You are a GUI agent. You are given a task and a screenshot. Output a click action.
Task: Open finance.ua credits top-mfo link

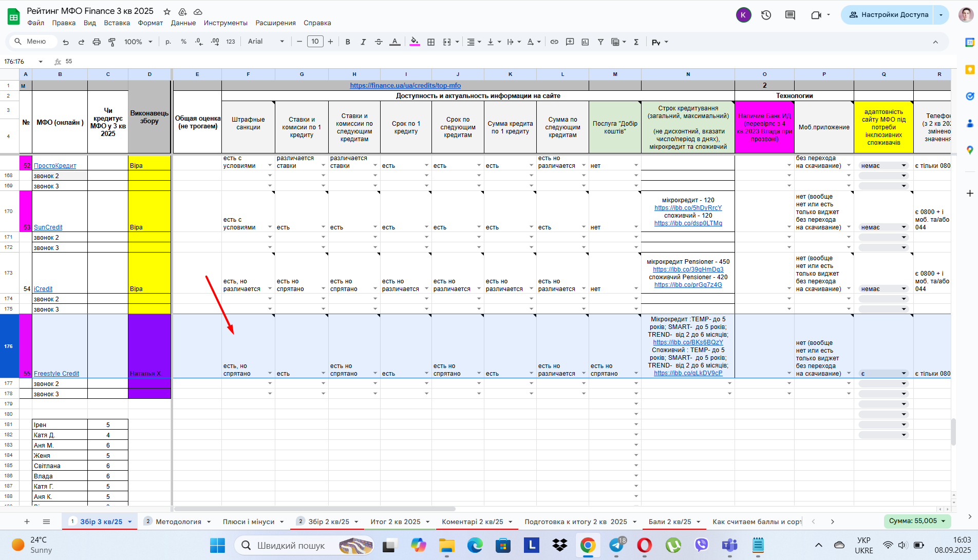coord(405,86)
